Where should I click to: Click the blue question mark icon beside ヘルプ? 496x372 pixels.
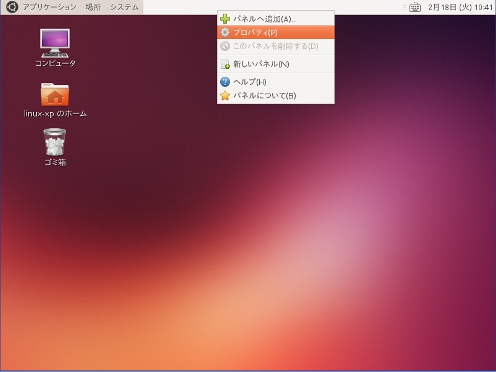[225, 82]
